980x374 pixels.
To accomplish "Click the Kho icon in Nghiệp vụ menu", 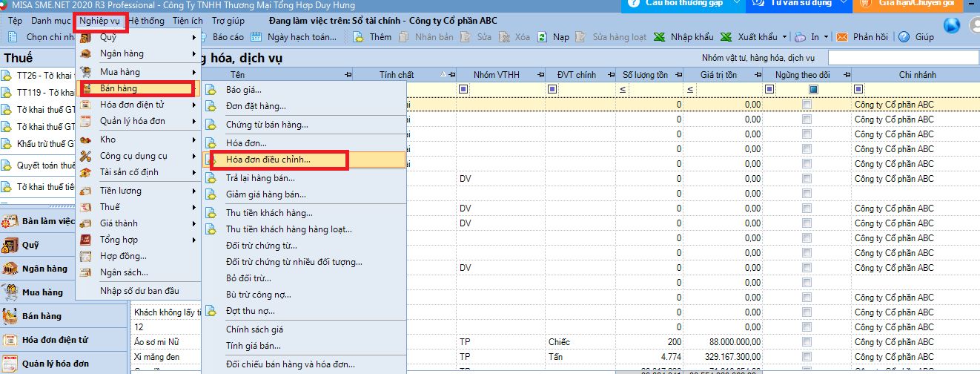I will (86, 140).
